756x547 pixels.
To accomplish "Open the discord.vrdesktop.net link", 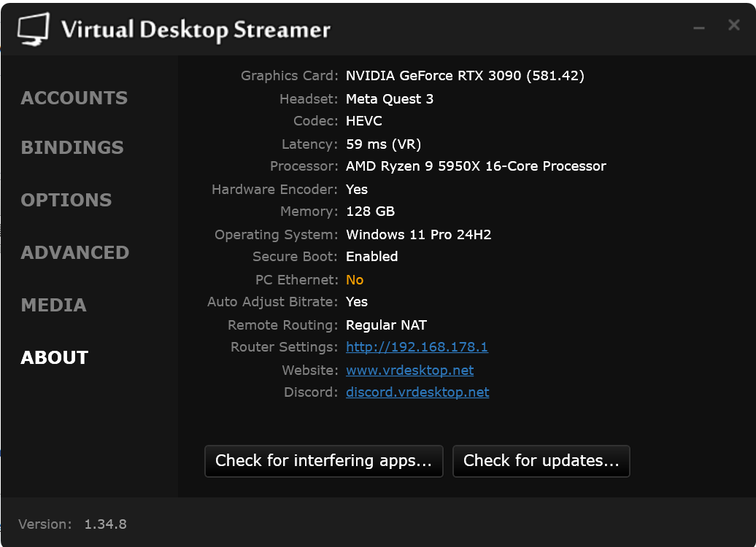I will coord(417,392).
